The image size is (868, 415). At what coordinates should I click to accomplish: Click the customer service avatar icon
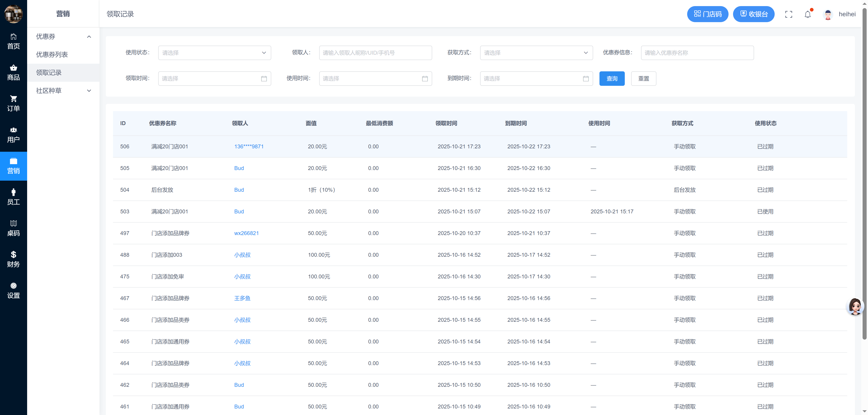[855, 306]
